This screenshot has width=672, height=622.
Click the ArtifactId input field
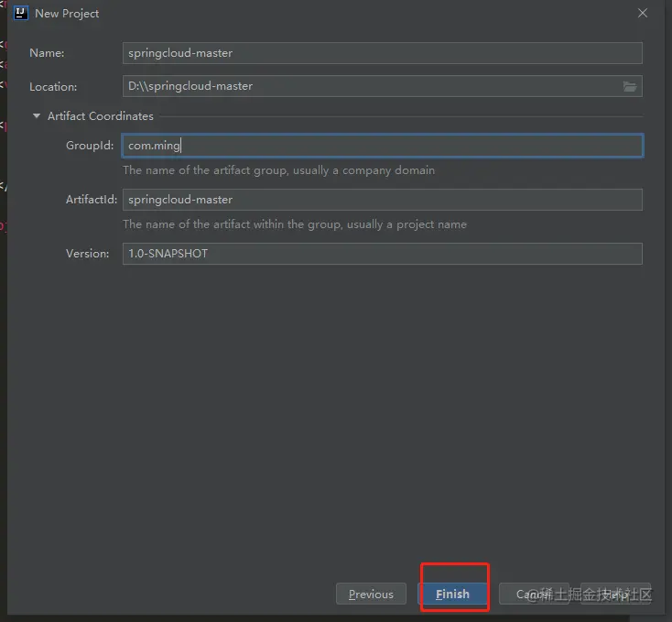click(x=383, y=200)
